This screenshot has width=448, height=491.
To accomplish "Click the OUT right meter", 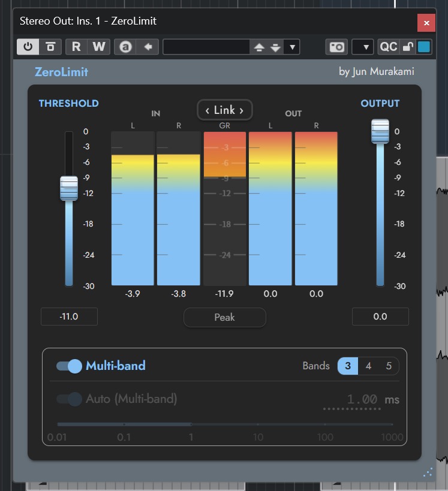I will click(316, 209).
